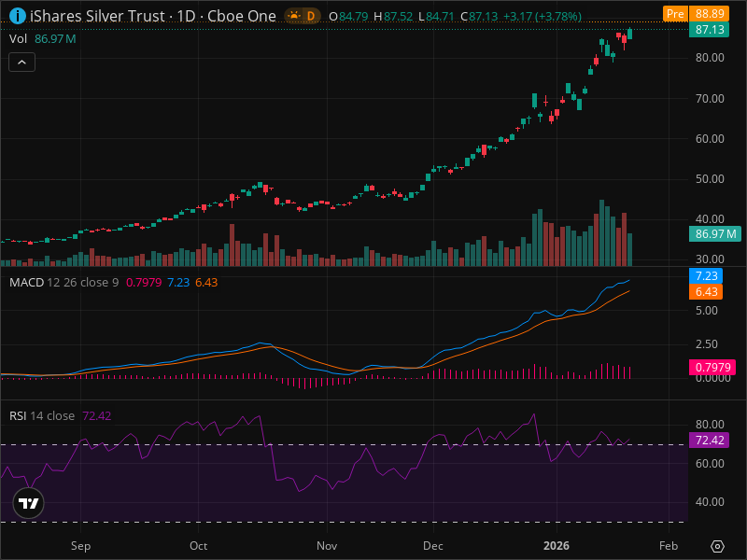Collapse the indicator legend with chevron button
Screen dimensions: 747x560
[x=21, y=63]
